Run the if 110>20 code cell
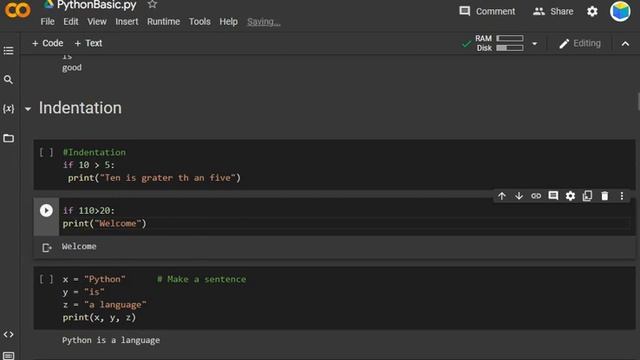The image size is (640, 360). (x=46, y=211)
